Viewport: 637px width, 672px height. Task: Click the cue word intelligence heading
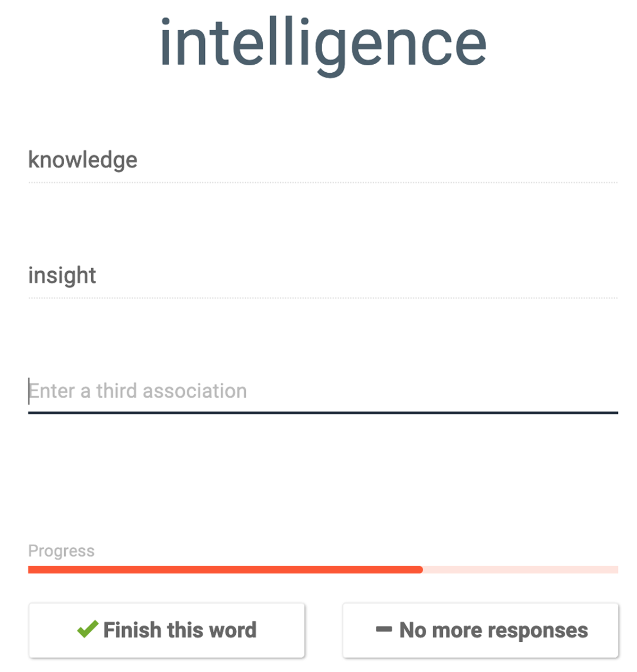tap(323, 44)
